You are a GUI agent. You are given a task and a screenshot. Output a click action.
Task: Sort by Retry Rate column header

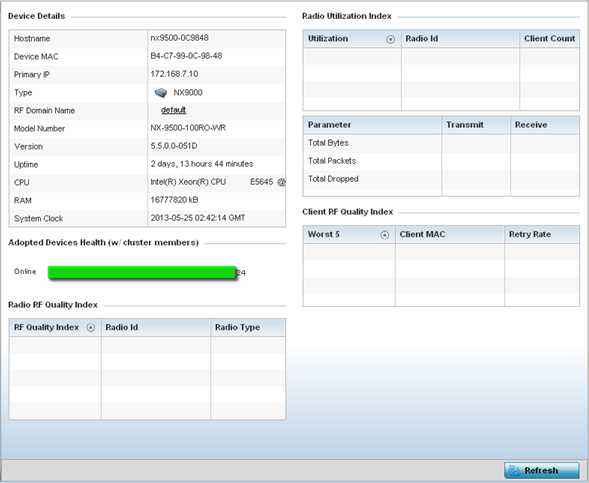pos(542,235)
